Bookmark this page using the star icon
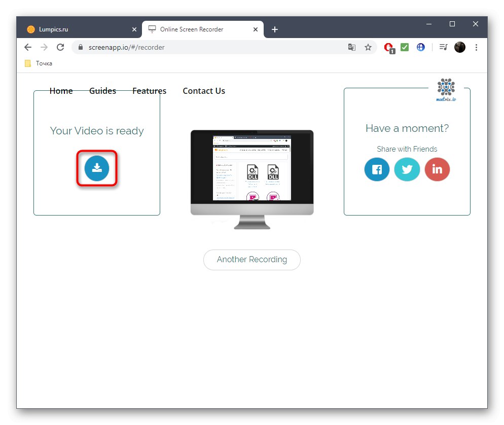The image size is (504, 425). [368, 47]
